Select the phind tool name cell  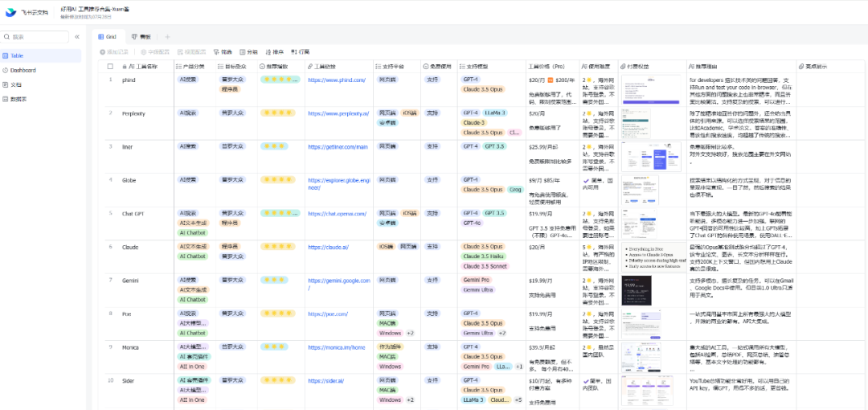click(146, 89)
